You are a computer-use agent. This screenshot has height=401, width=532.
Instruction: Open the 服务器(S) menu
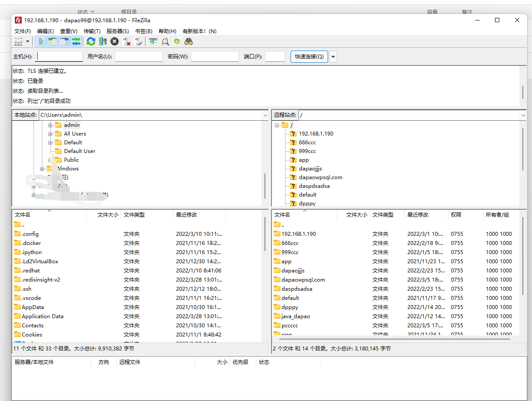[x=118, y=31]
